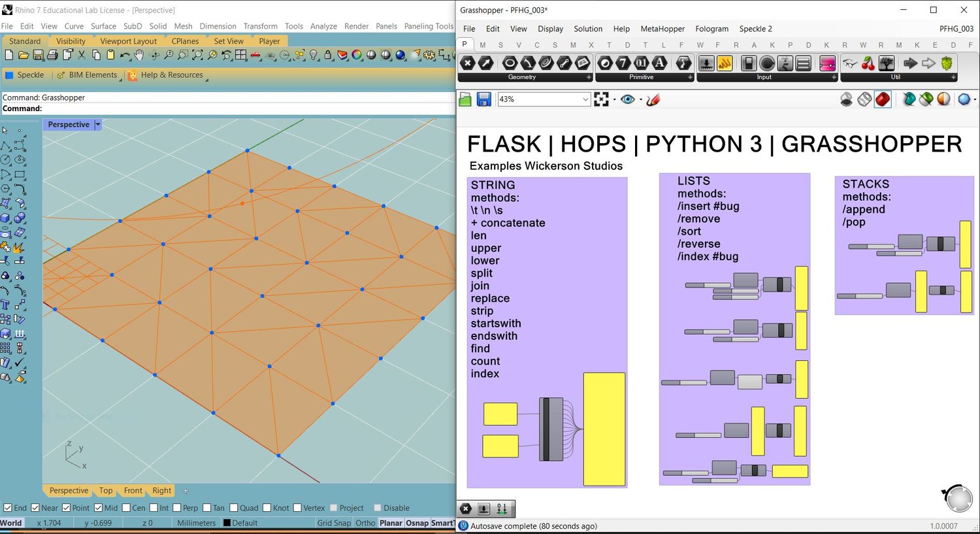Enable the Vertex osnap checkbox
This screenshot has width=980, height=534.
(298, 508)
